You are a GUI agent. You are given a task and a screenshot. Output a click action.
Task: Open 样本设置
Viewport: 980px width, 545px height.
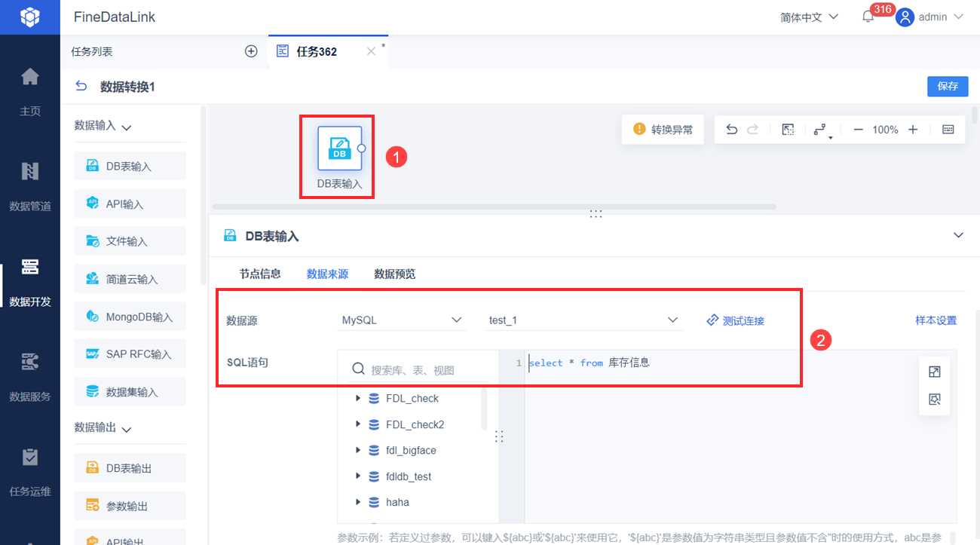936,320
